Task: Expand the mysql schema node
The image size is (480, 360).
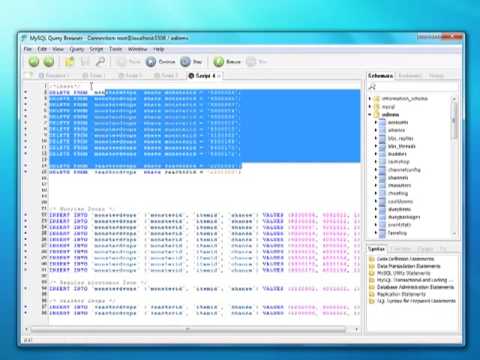Action: pos(370,107)
